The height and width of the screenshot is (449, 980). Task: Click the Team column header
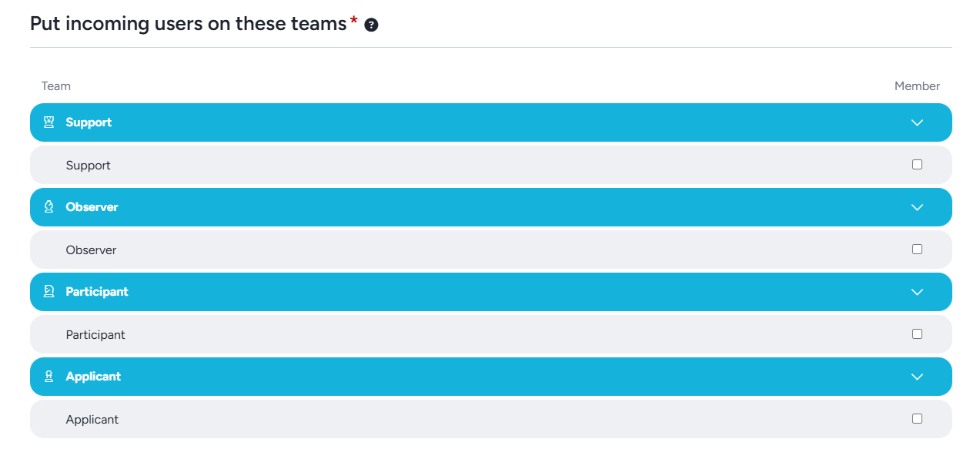pos(56,86)
